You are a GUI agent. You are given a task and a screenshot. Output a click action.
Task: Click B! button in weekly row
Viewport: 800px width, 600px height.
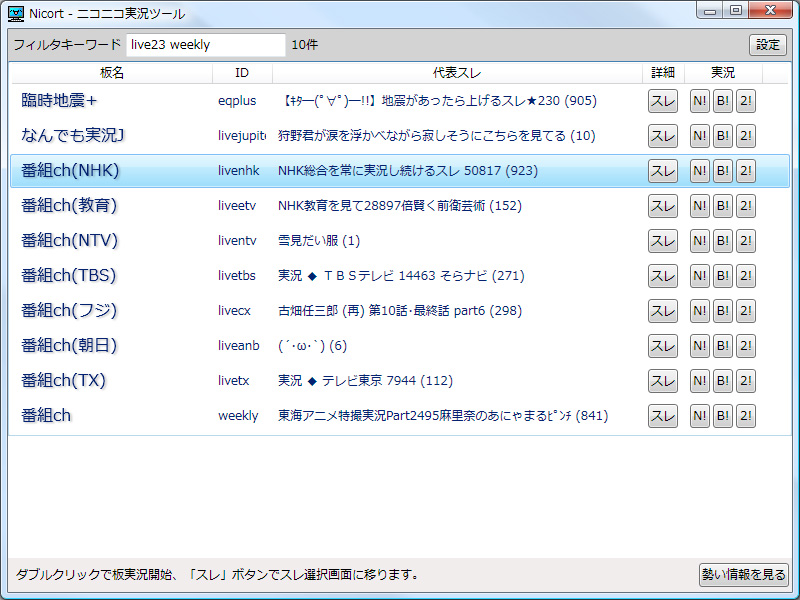(723, 416)
